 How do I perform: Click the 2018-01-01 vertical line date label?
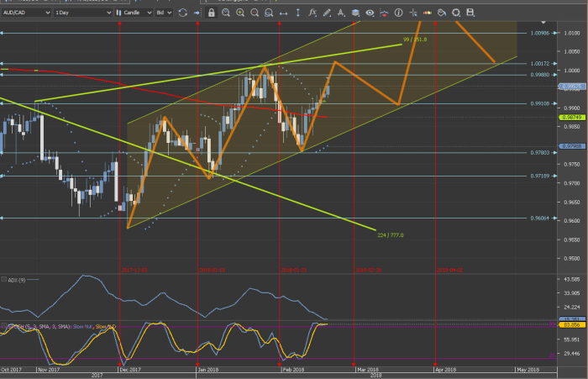click(212, 271)
